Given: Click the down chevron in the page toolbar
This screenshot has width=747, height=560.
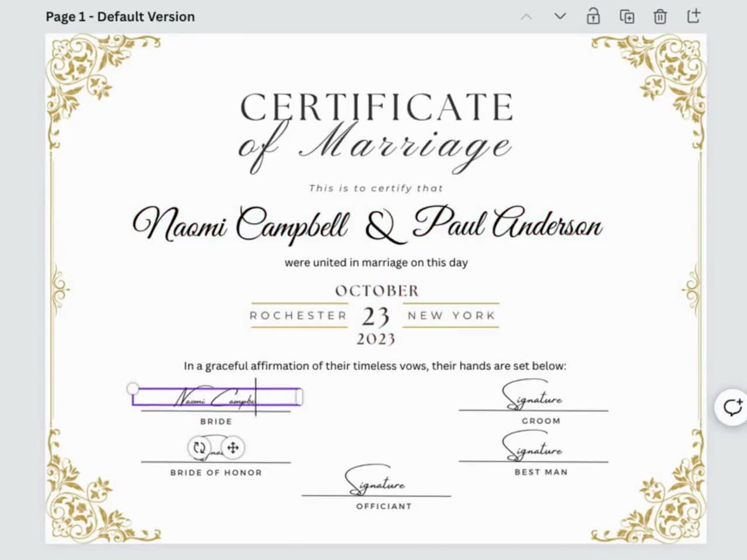Looking at the screenshot, I should [x=559, y=16].
